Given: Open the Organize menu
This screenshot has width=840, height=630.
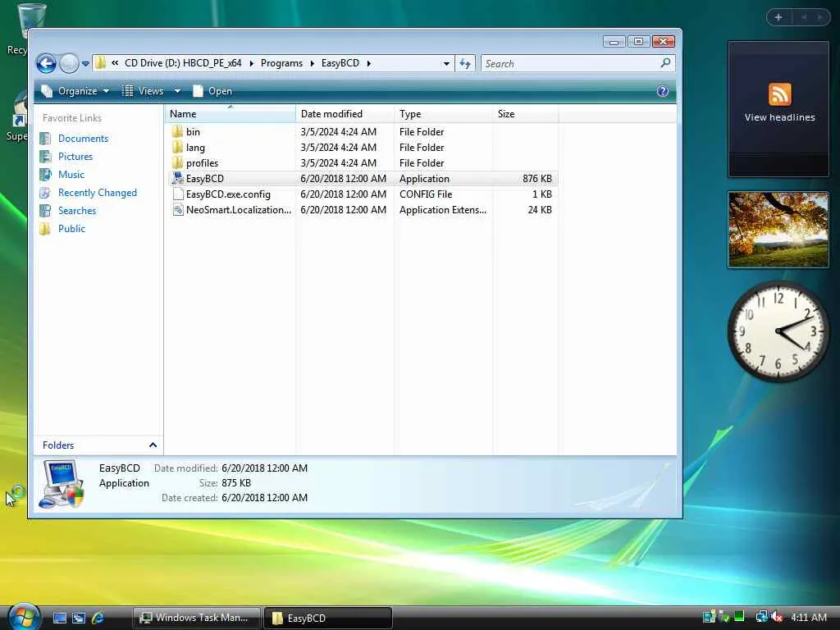Looking at the screenshot, I should [75, 91].
